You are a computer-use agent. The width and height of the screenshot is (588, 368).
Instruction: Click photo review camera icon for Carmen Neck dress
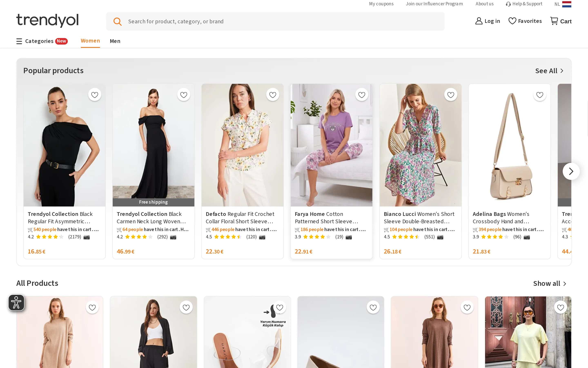point(173,237)
